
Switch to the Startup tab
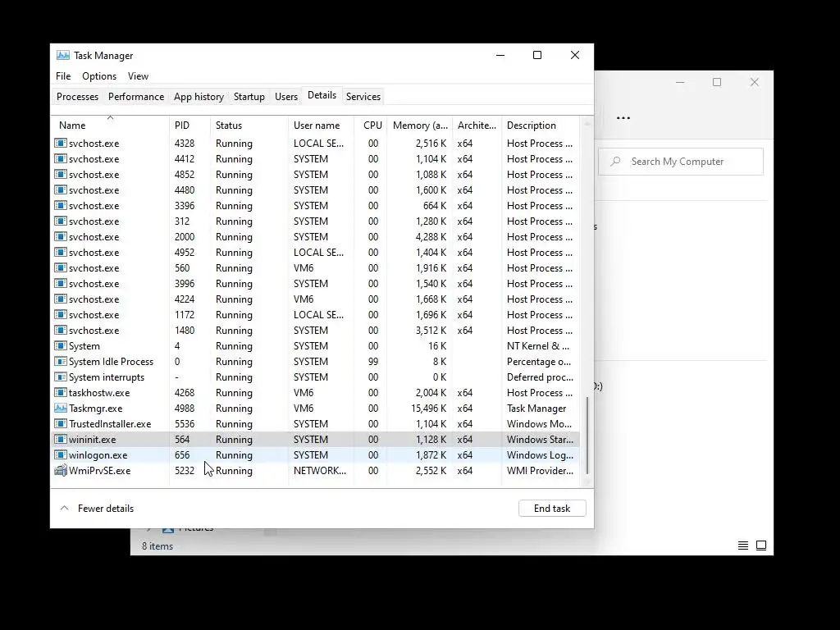pos(249,97)
